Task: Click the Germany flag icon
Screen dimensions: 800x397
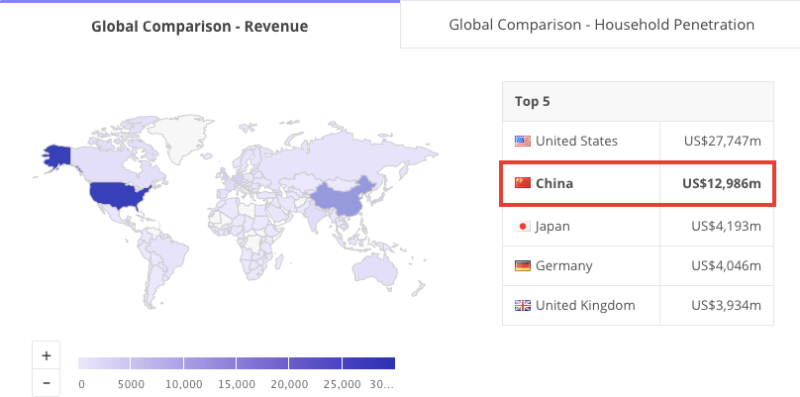Action: (522, 266)
